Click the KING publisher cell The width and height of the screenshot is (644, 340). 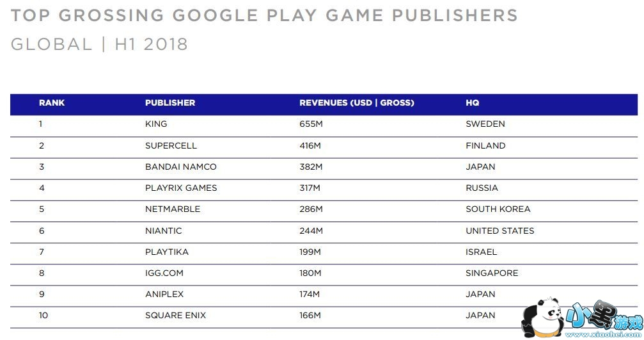coord(156,124)
